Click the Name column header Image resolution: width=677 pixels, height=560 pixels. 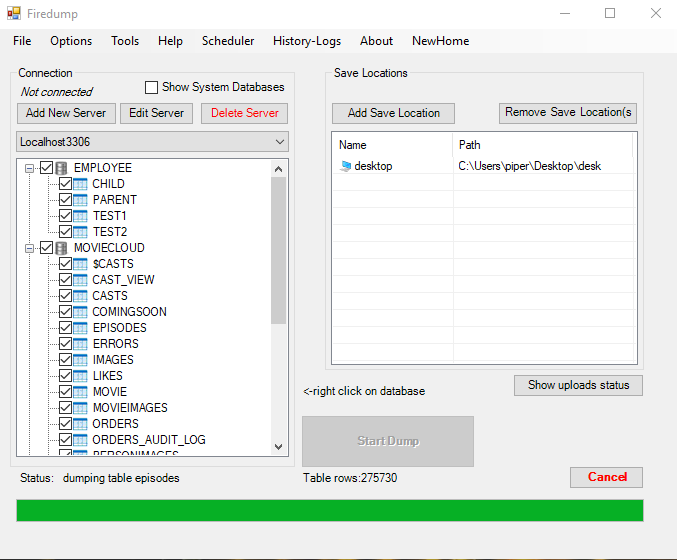pos(392,145)
